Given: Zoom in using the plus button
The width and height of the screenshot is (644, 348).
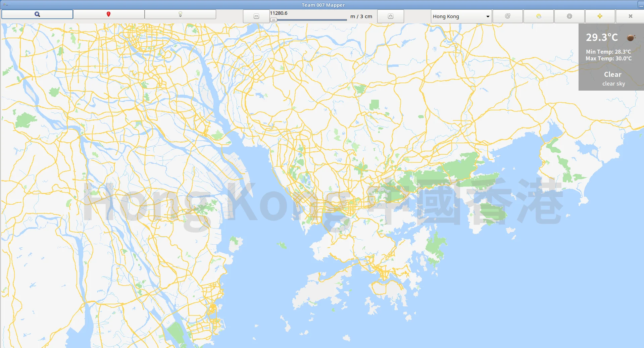Looking at the screenshot, I should pyautogui.click(x=390, y=16).
